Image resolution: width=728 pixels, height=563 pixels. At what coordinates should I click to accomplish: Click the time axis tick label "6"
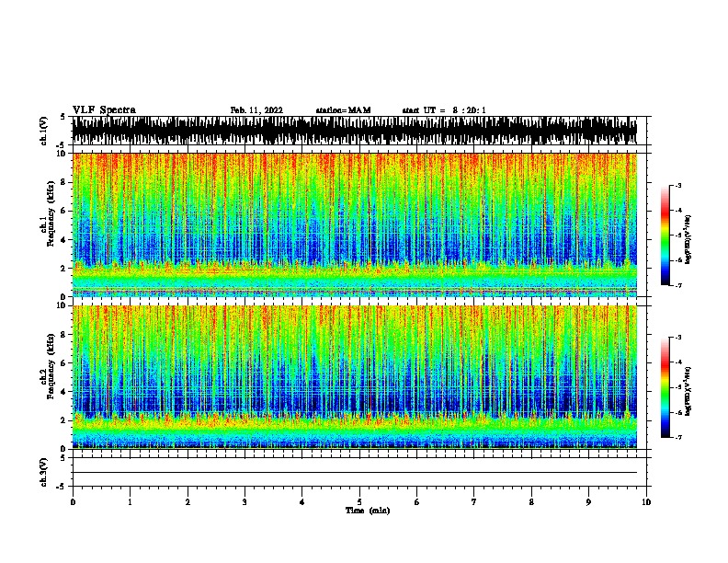pyautogui.click(x=416, y=502)
